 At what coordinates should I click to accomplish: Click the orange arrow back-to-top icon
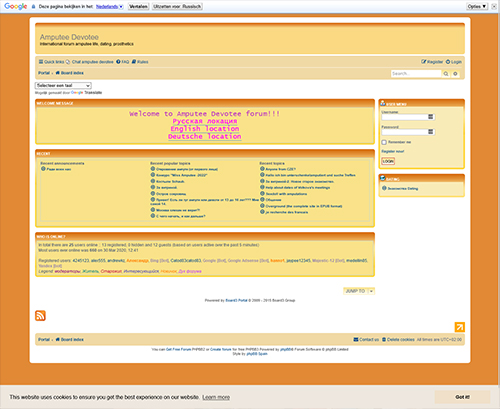(460, 327)
